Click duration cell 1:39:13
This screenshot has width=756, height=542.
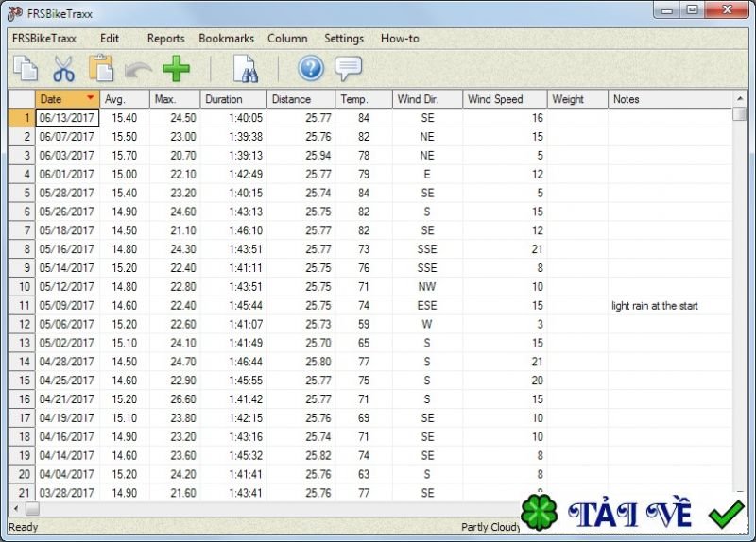233,155
